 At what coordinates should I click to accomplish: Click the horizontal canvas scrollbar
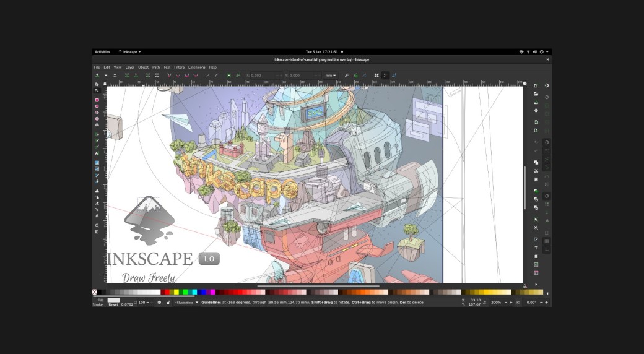tap(318, 287)
